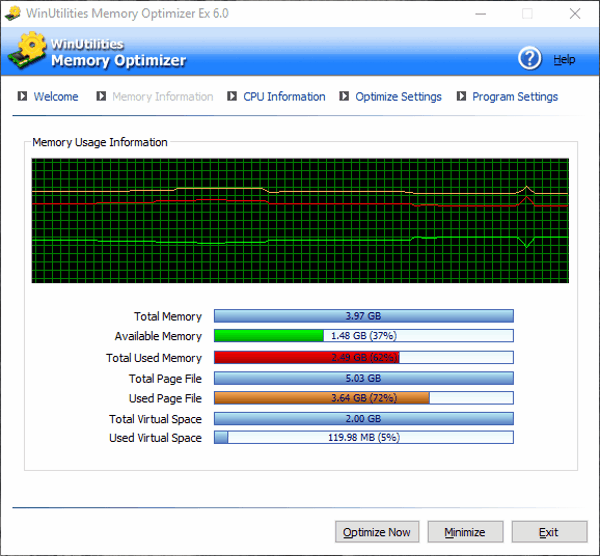Close the window with the X button
600x556 pixels.
pos(575,14)
